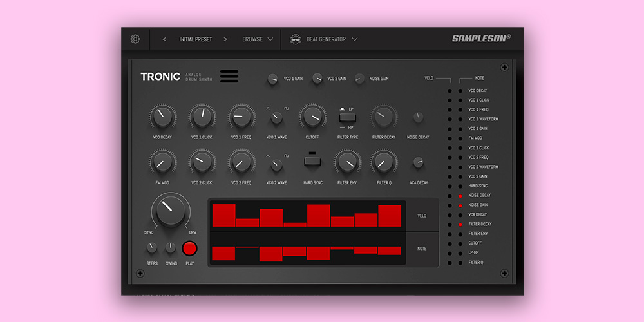Click the NOISE GAIN knob
This screenshot has width=644, height=322.
point(359,79)
